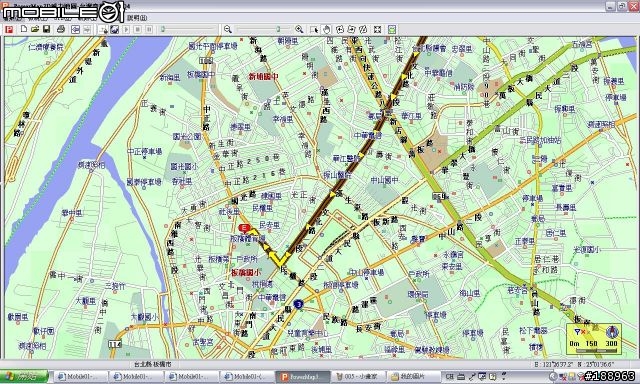This screenshot has height=384, width=640.
Task: Zoom in using the plus magnifier icon
Action: point(299,29)
